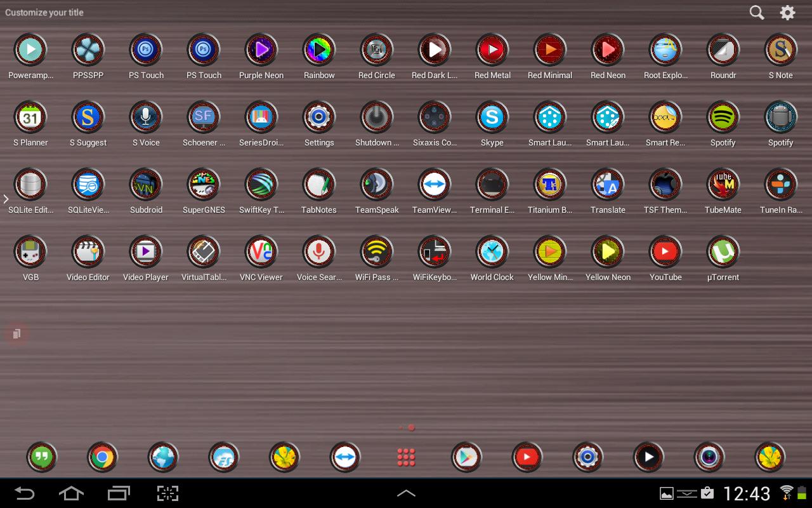
Task: Launch Skype
Action: (492, 117)
